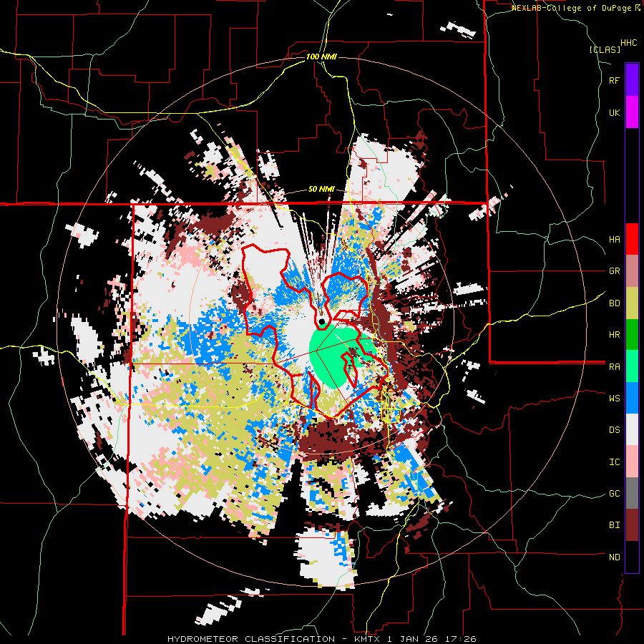Click the 100 NMI range ring label
The image size is (644, 644).
(321, 57)
